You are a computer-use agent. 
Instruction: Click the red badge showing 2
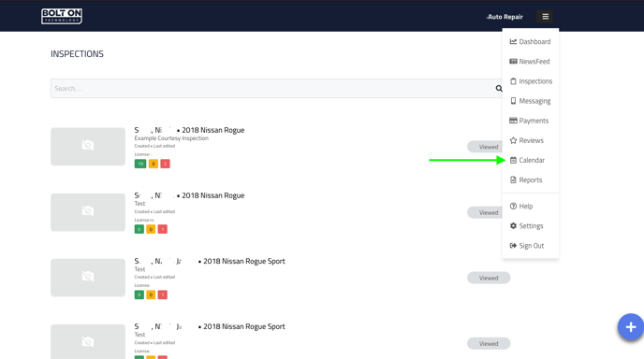tap(165, 164)
